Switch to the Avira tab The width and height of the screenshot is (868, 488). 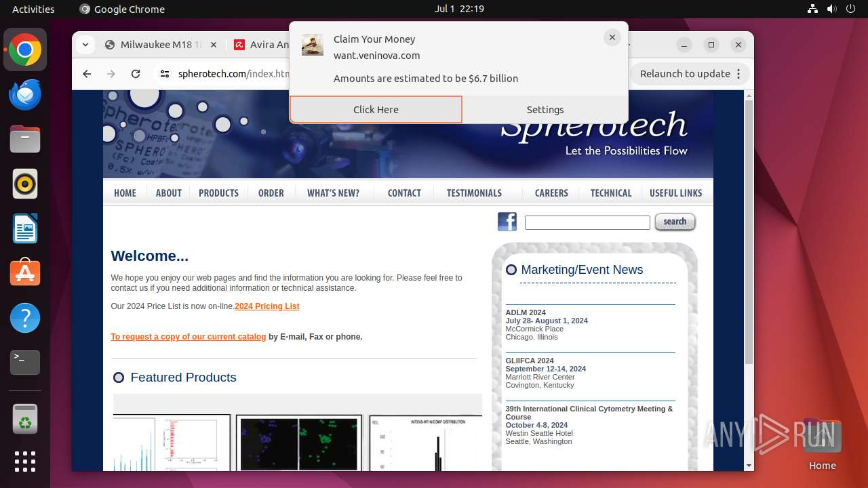pos(261,45)
